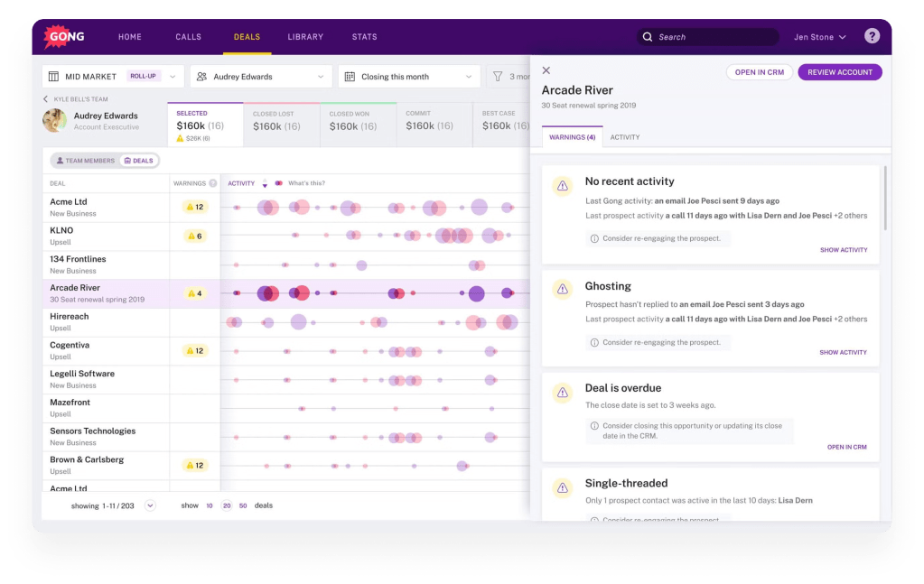This screenshot has height=584, width=924.
Task: Click the Activity sort arrow icon
Action: pos(265,184)
